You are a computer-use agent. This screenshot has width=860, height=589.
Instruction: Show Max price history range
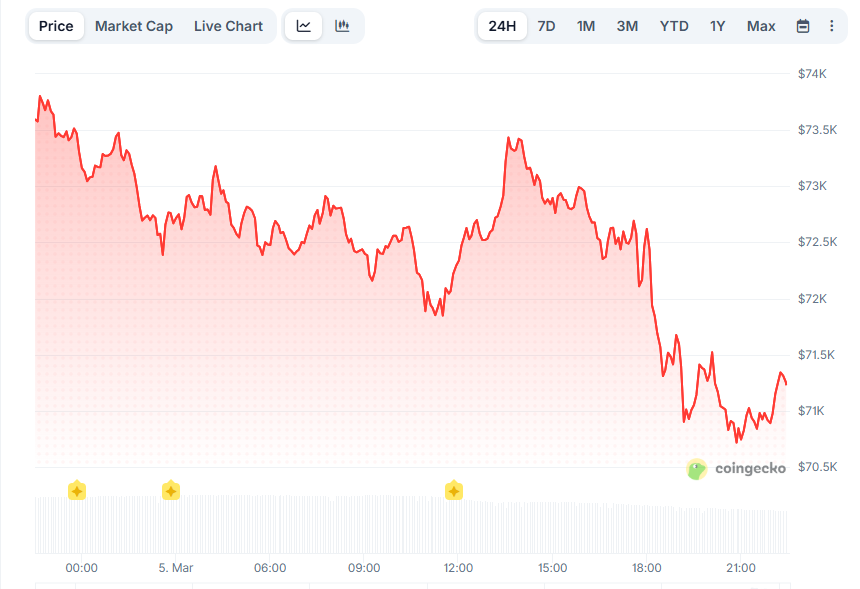[761, 26]
